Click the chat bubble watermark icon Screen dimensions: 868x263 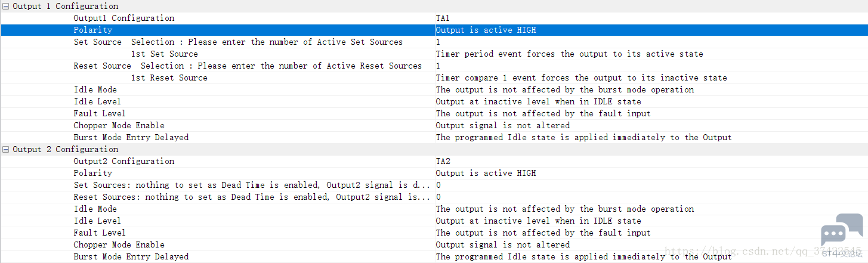click(842, 230)
